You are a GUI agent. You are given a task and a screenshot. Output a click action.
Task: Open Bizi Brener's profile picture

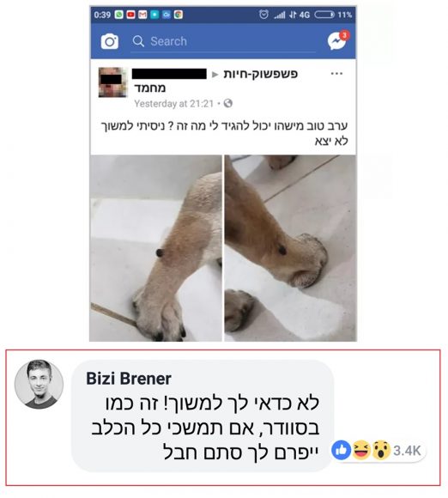(39, 384)
